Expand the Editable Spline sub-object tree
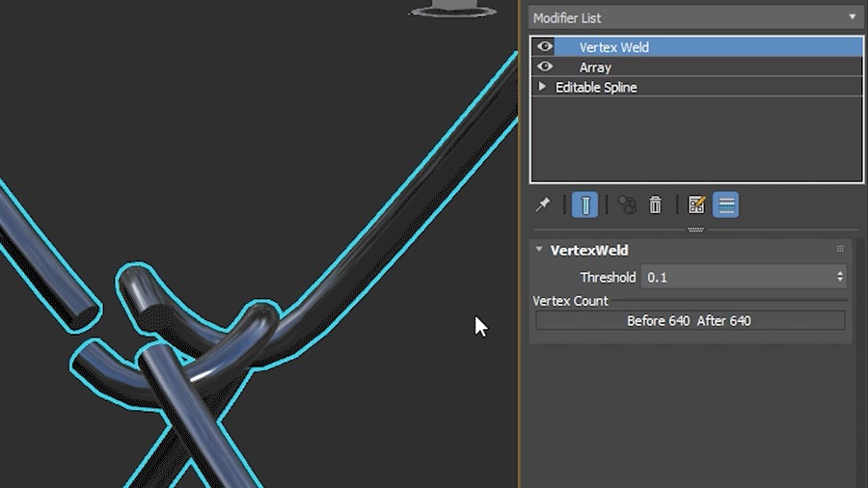 click(x=542, y=87)
